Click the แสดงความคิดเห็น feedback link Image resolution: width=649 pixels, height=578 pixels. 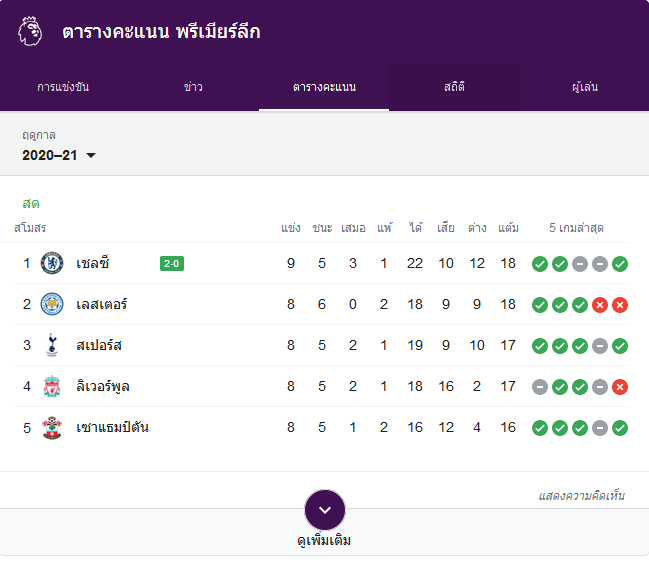click(x=582, y=496)
